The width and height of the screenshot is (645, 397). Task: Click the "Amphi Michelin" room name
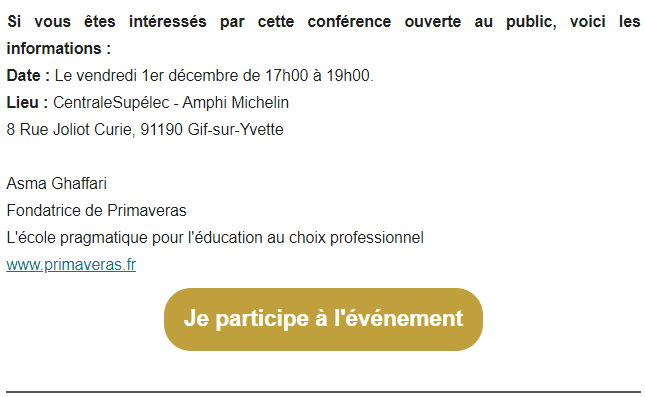pyautogui.click(x=235, y=102)
